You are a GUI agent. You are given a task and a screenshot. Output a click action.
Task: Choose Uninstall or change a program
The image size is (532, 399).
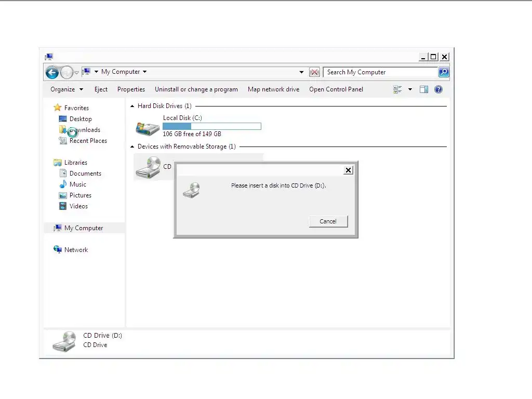point(196,89)
